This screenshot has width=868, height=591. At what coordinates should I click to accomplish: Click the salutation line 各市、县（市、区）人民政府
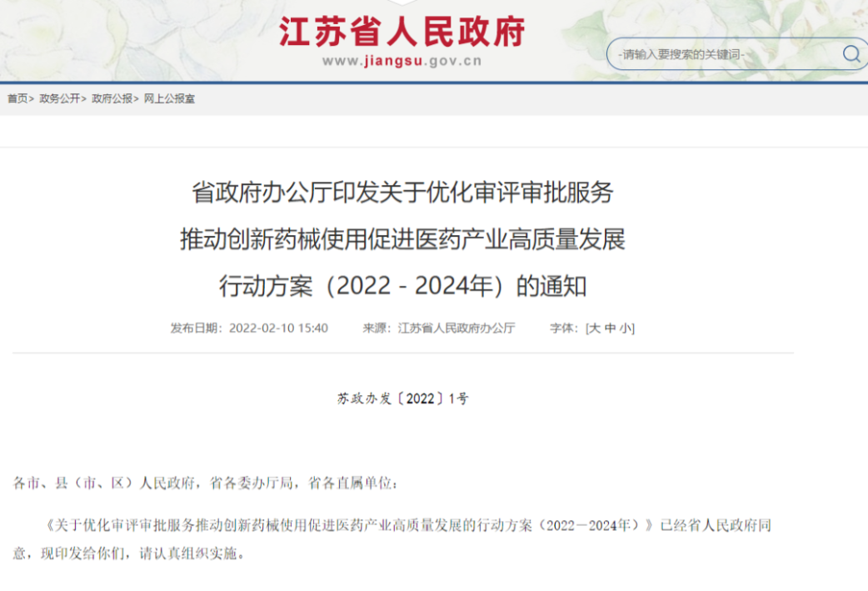click(206, 483)
